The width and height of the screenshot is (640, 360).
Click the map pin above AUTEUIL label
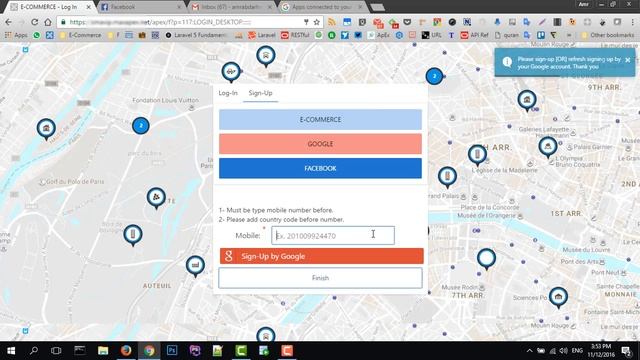[195, 266]
